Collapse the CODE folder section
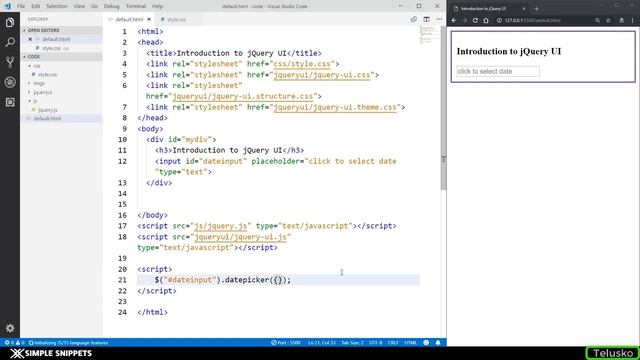Screen dimensions: 640x360 [33, 57]
